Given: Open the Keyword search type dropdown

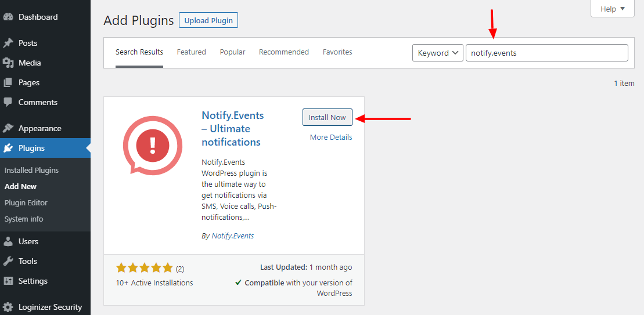Looking at the screenshot, I should 438,53.
